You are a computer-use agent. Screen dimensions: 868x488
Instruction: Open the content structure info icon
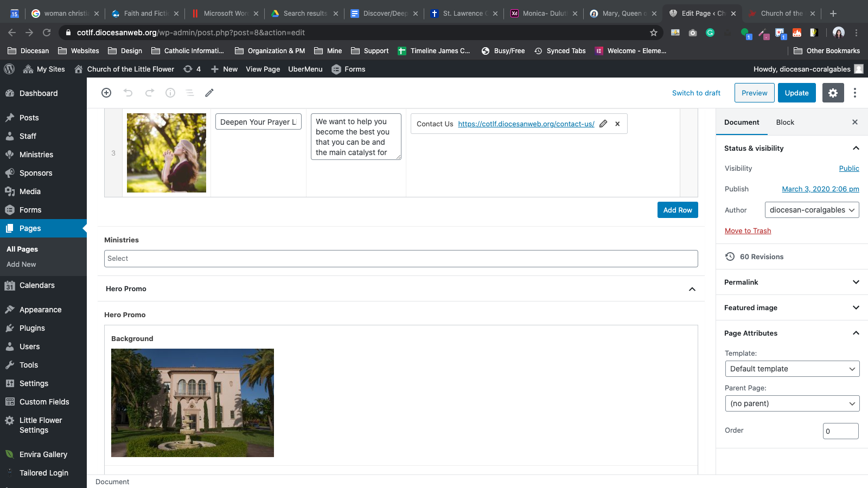click(170, 93)
